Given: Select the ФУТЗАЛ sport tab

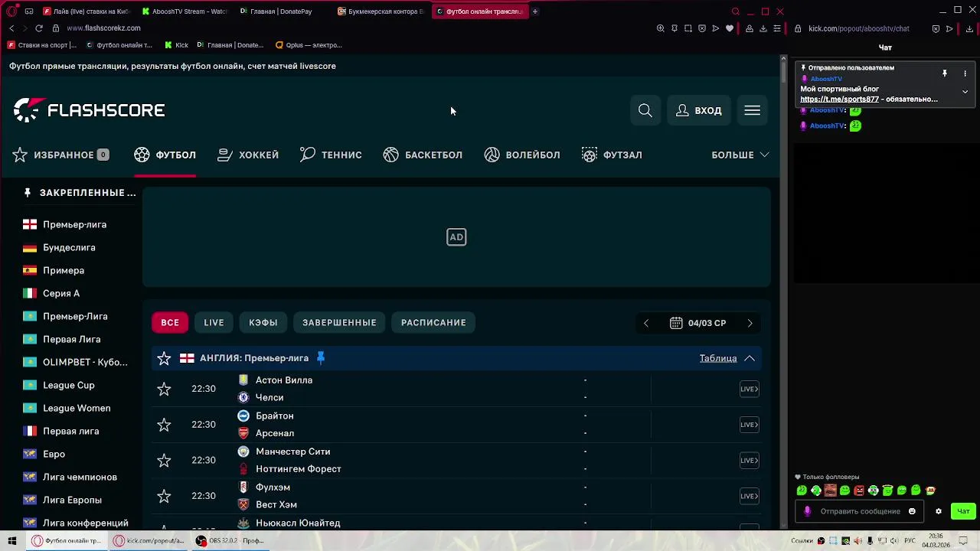Looking at the screenshot, I should 612,155.
